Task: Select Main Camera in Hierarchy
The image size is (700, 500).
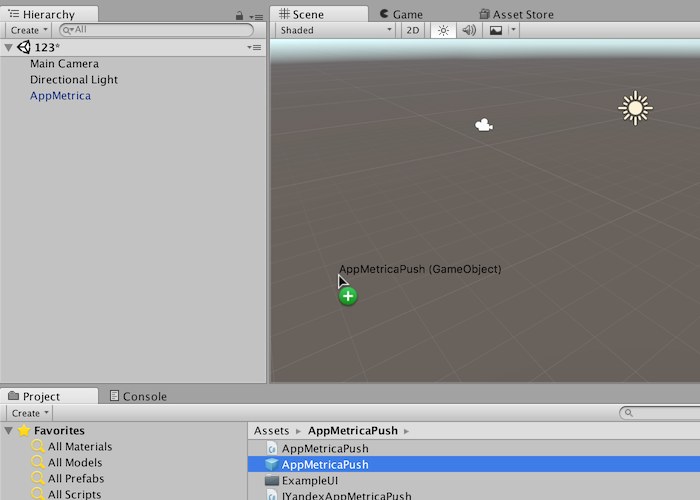Action: click(x=64, y=64)
